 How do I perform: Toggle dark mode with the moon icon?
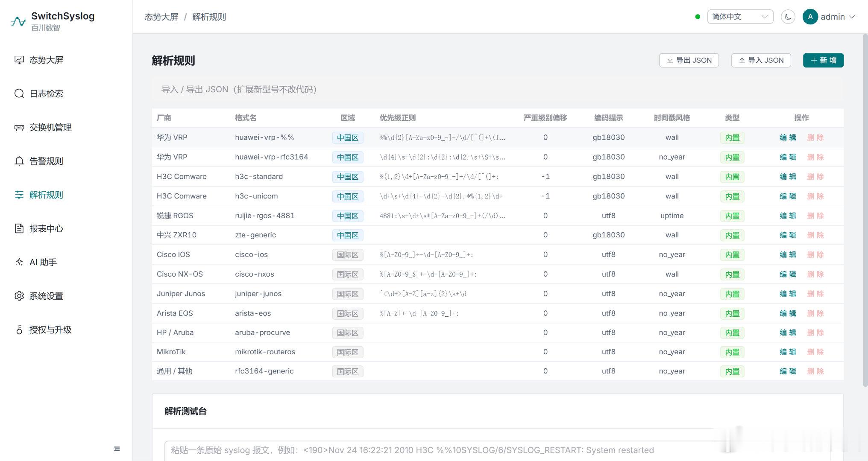[788, 17]
